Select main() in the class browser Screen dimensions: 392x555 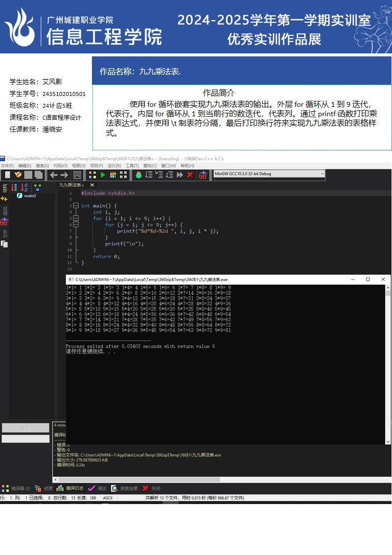[30, 196]
